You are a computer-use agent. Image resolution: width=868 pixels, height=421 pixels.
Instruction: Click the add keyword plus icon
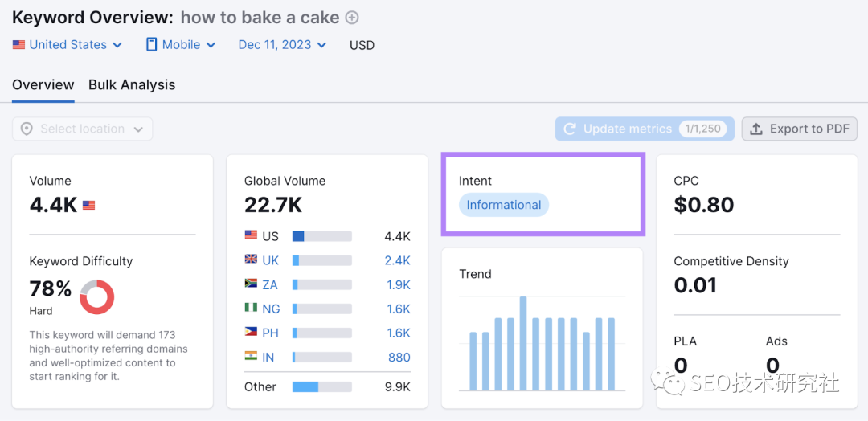(352, 18)
